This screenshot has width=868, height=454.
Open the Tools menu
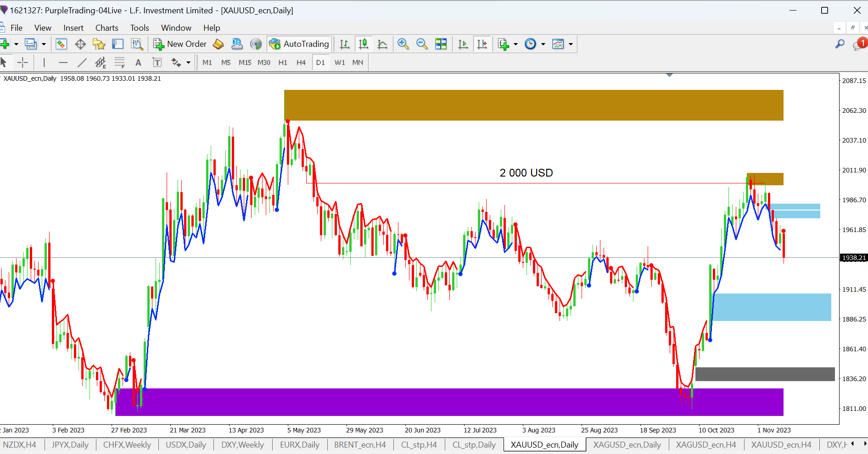140,28
